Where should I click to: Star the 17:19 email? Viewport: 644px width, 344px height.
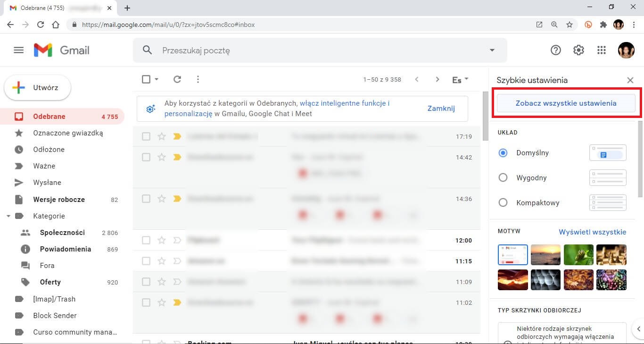click(x=162, y=136)
